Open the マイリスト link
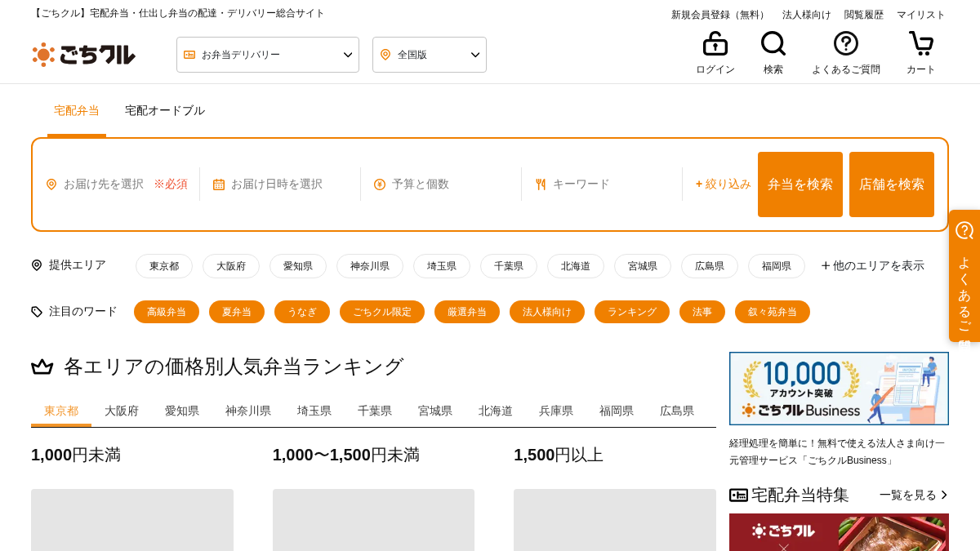This screenshot has width=980, height=551. point(921,15)
